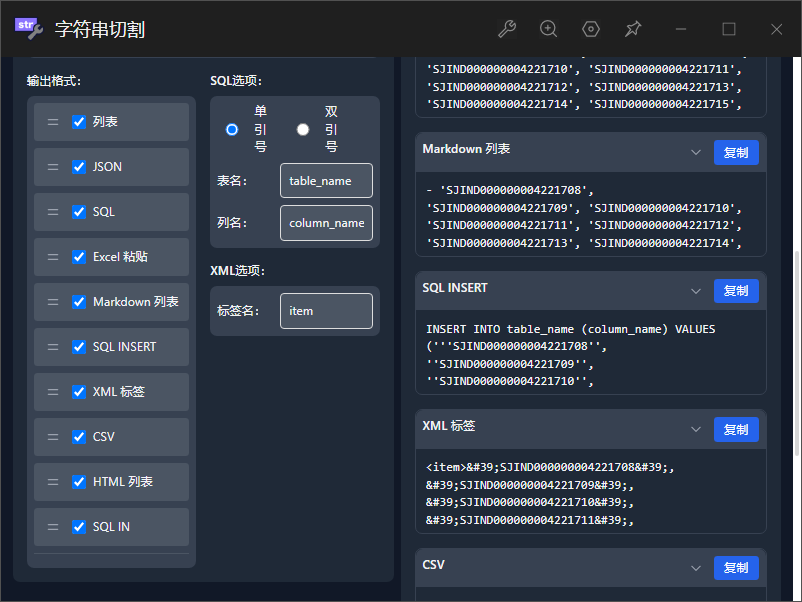Grab the drag handle for CSV row
802x602 pixels.
[53, 437]
